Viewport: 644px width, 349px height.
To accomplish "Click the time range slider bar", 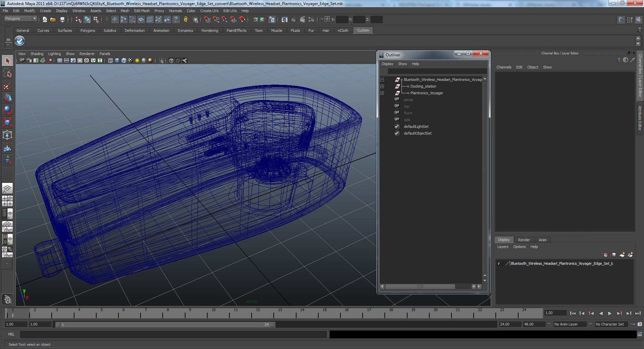I will [165, 325].
